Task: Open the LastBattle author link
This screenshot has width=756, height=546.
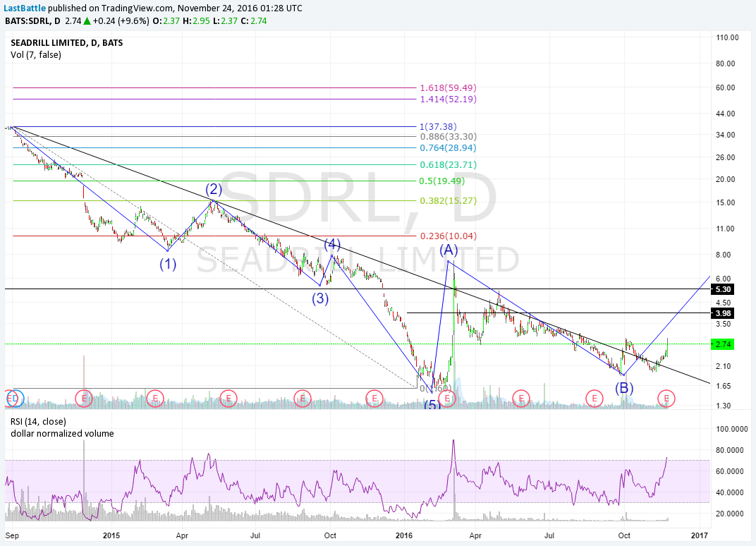Action: 25,8
